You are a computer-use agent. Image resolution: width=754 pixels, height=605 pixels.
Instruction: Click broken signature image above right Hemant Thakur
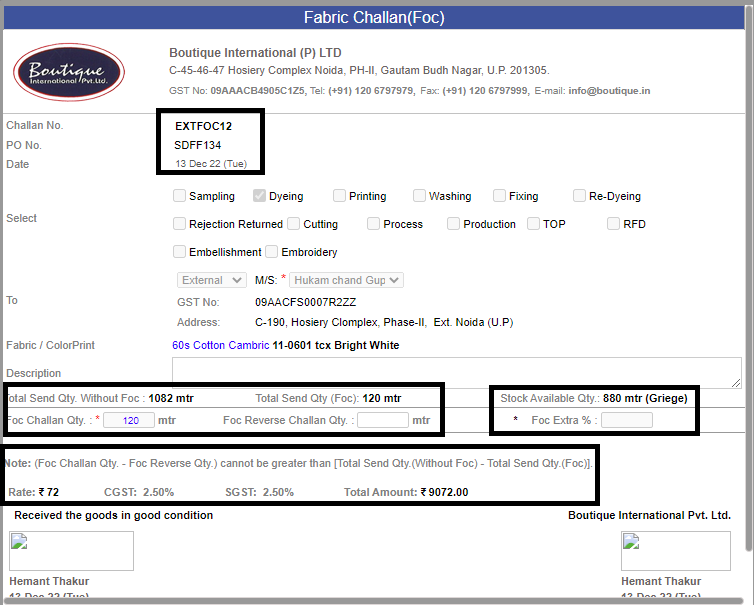coord(676,551)
